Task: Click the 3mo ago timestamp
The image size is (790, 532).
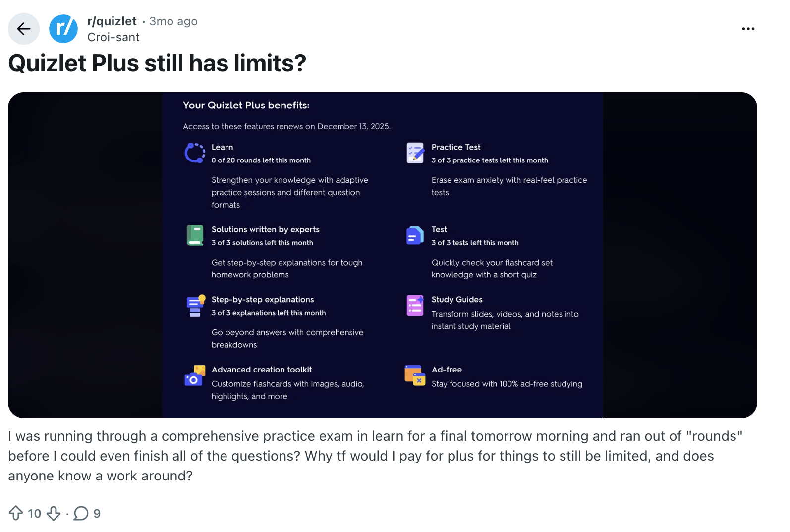Action: click(173, 21)
